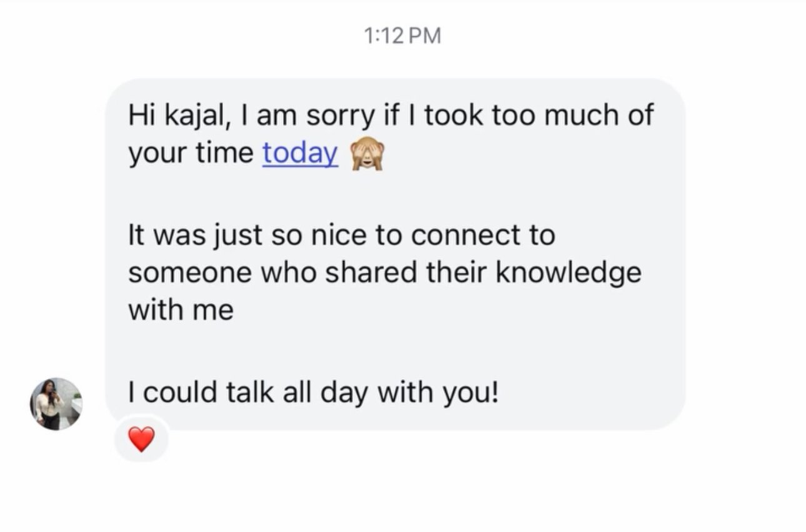Tap the red heart reaction
806x532 pixels.
pos(141,440)
